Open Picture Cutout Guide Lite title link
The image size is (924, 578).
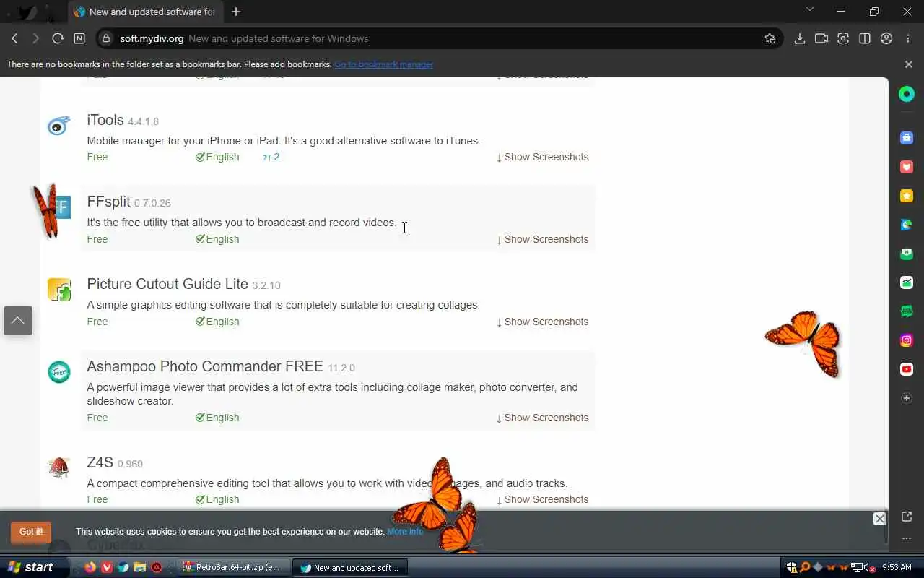point(167,284)
